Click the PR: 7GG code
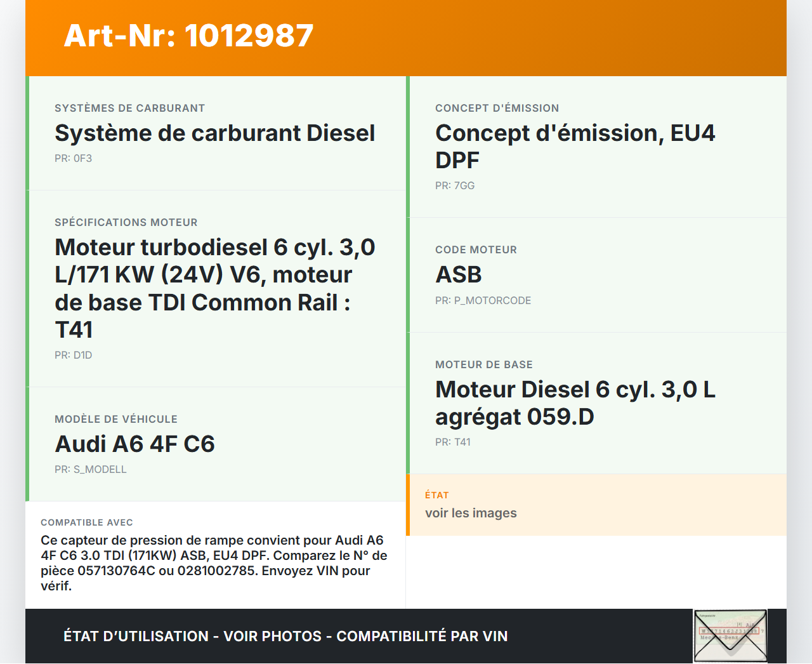Viewport: 812px width, 664px height. point(454,186)
